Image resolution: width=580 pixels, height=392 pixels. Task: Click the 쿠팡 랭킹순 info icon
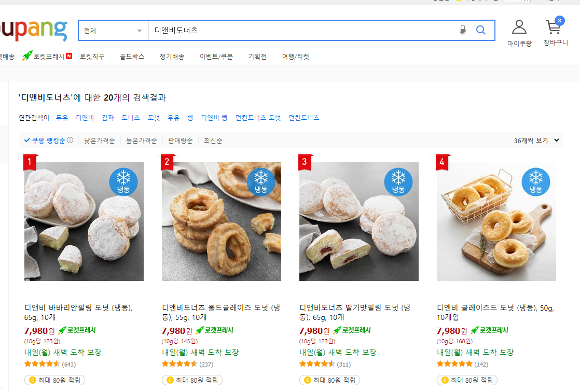tap(70, 140)
